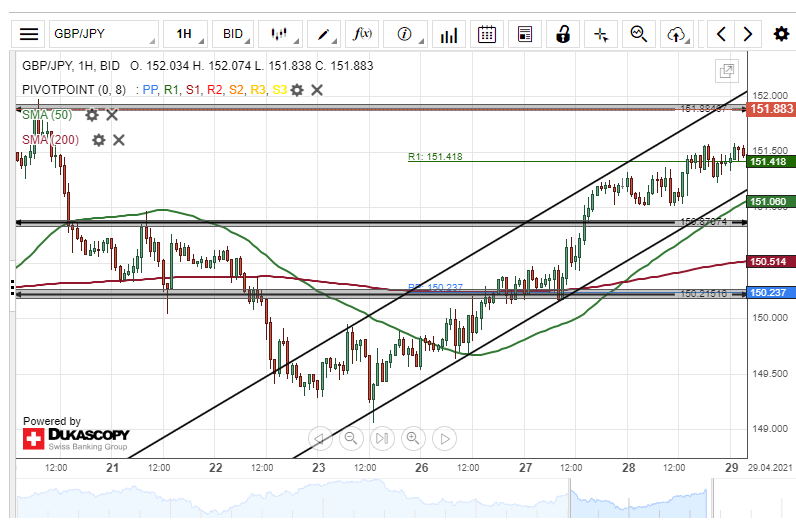Toggle the crosshair cursor tool
Screen dimensions: 796x522
pyautogui.click(x=601, y=34)
